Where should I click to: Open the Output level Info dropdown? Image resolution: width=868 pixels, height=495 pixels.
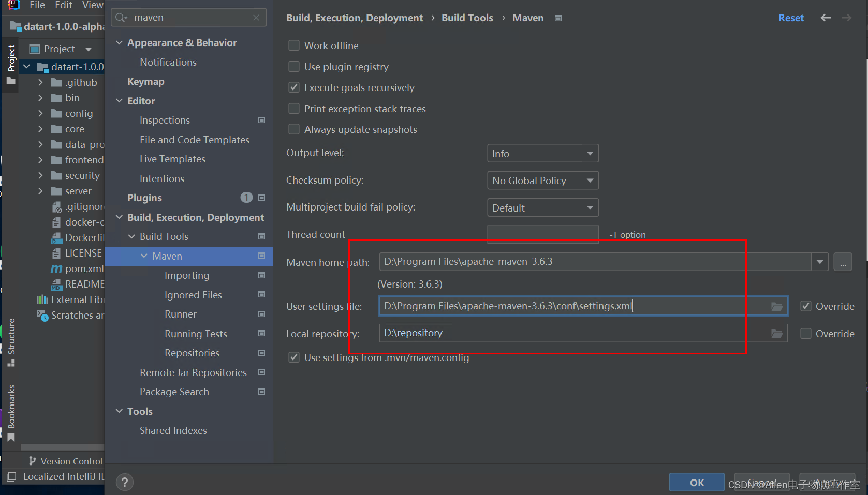pyautogui.click(x=543, y=154)
